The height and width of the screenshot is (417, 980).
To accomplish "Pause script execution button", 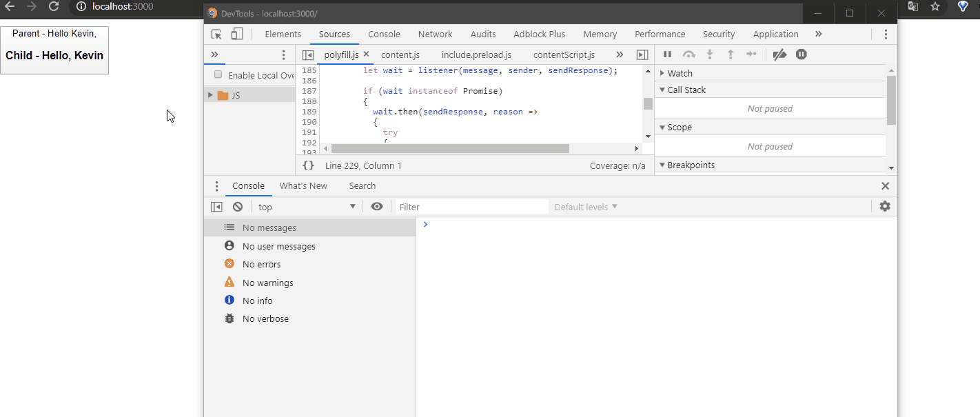I will [667, 54].
